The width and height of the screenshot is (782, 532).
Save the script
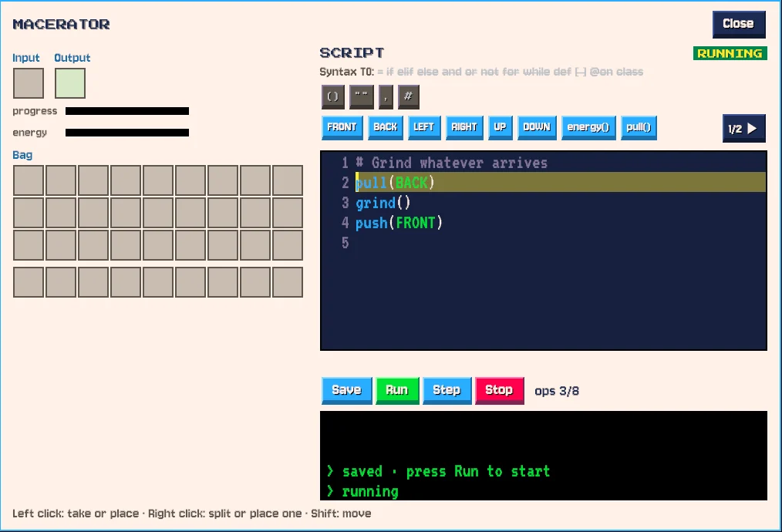346,390
